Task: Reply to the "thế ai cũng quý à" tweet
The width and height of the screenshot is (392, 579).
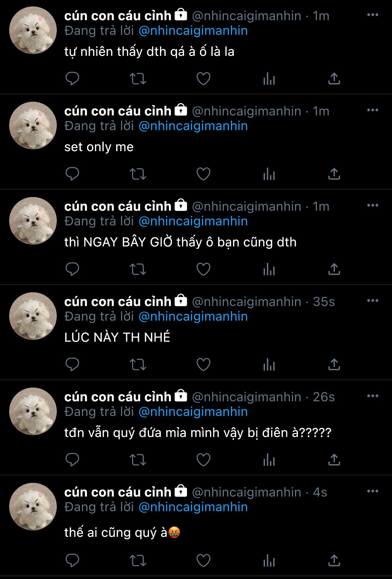Action: [x=72, y=561]
